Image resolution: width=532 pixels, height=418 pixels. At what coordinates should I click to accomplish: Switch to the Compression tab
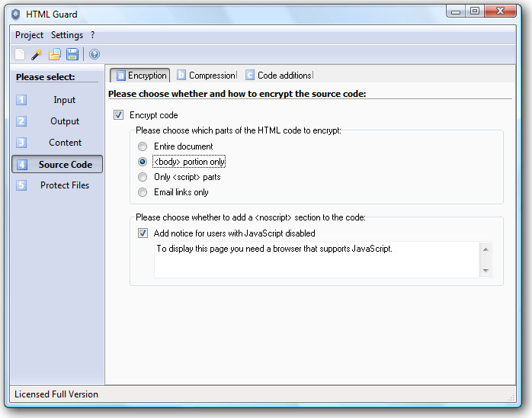207,75
